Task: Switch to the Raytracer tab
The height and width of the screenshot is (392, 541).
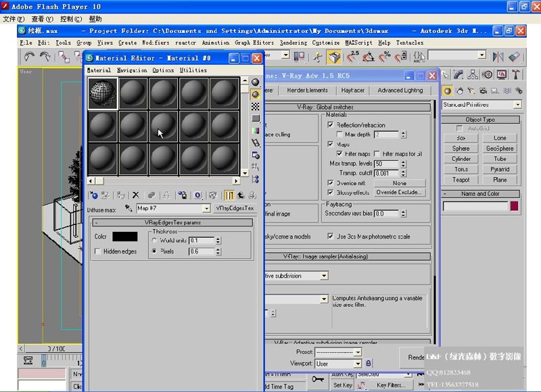Action: [352, 91]
